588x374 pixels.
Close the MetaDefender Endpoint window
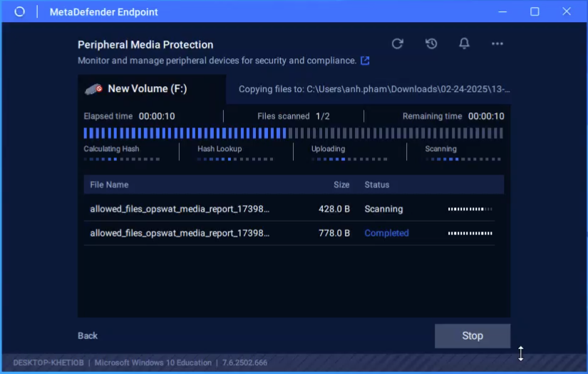coord(567,11)
